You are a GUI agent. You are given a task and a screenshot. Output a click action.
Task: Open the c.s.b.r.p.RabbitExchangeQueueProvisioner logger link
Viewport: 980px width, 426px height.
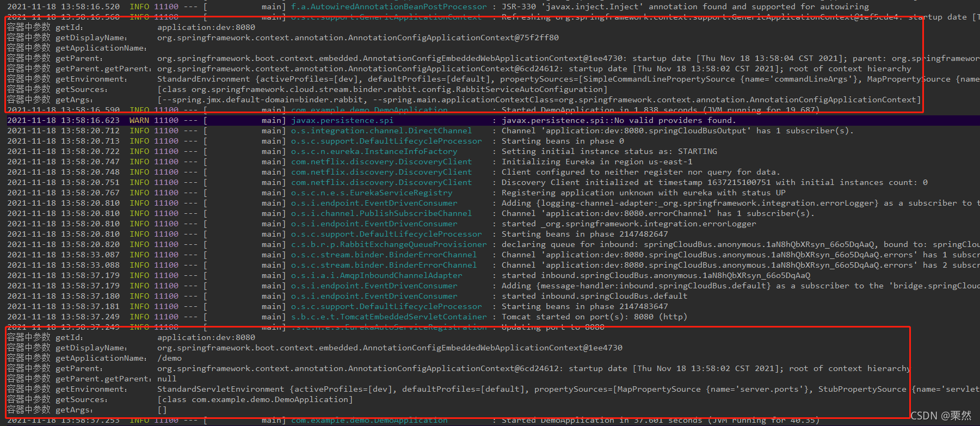click(x=389, y=244)
